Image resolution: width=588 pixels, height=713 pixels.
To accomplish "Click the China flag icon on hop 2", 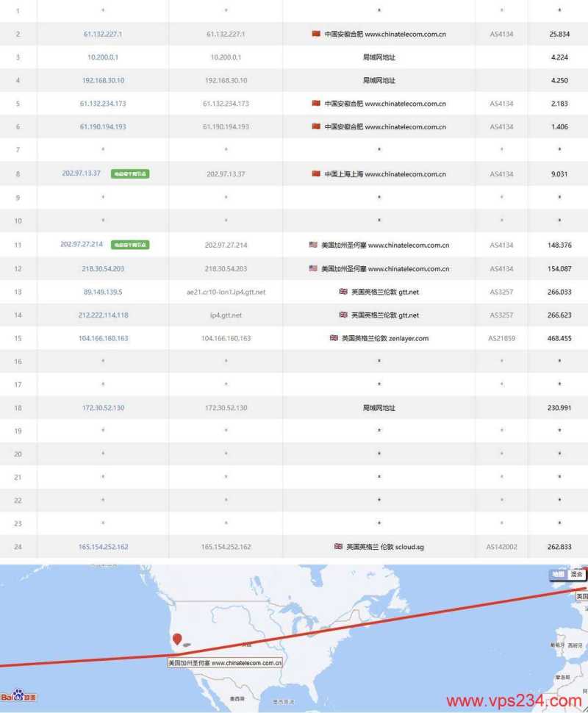I will click(x=315, y=34).
